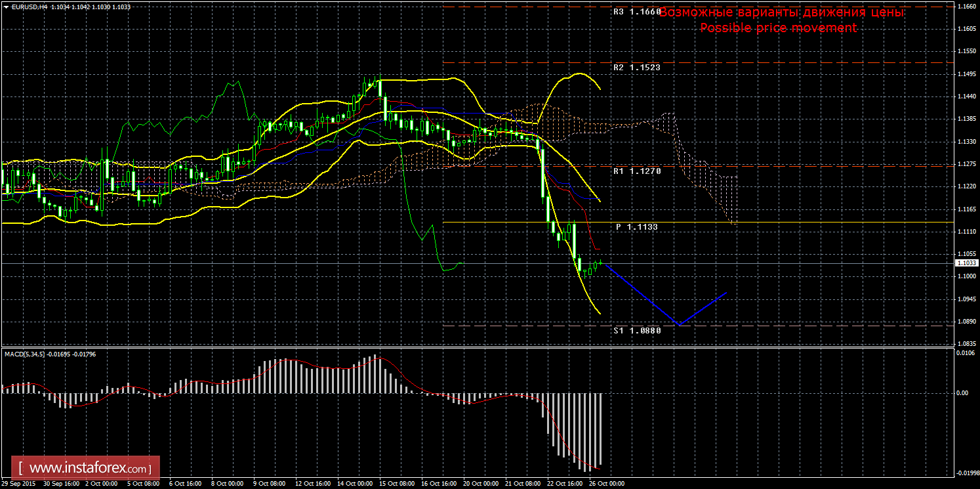Select the S1 1.0880 support label
Image resolution: width=980 pixels, height=489 pixels.
637,330
